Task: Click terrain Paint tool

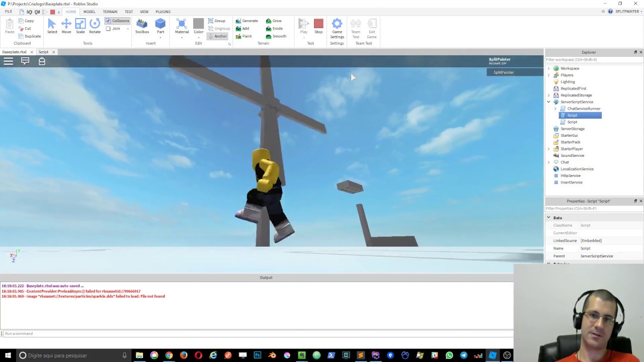Action: tap(244, 36)
